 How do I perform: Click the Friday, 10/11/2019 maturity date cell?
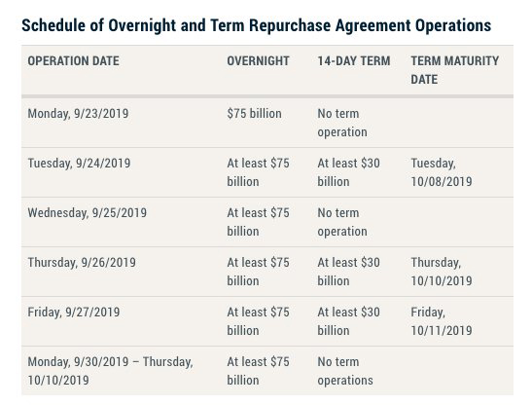tap(442, 321)
